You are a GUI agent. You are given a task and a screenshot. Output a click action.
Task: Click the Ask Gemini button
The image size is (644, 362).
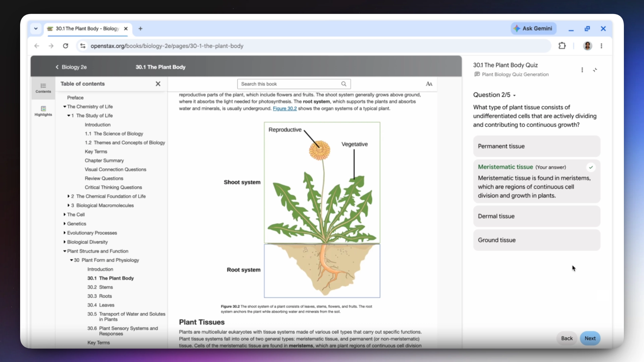tap(534, 28)
